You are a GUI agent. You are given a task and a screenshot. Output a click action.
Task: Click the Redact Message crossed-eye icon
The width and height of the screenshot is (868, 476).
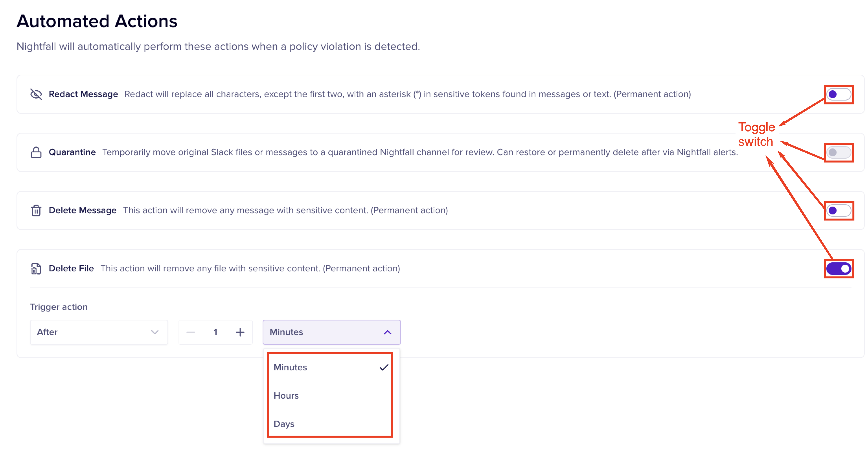36,94
